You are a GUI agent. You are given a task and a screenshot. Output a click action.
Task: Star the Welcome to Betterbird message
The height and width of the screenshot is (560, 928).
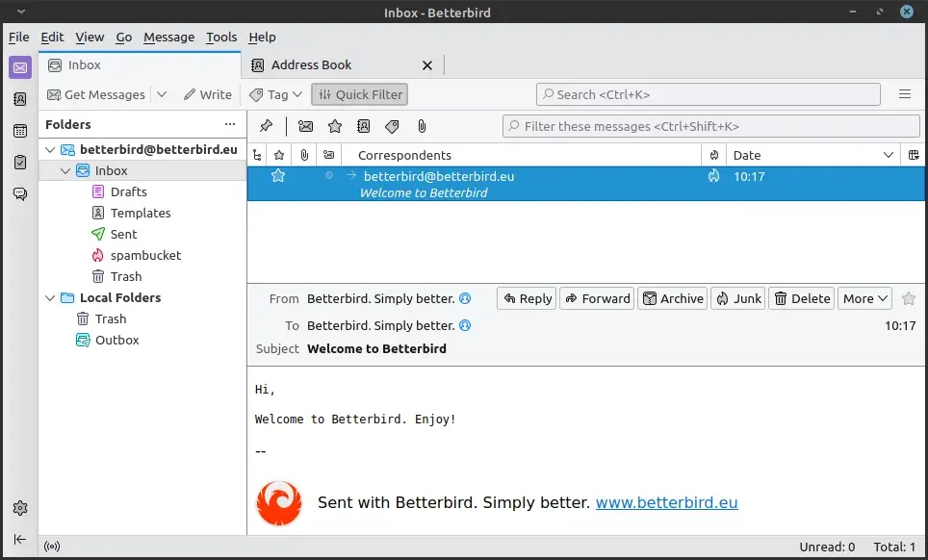[x=278, y=176]
